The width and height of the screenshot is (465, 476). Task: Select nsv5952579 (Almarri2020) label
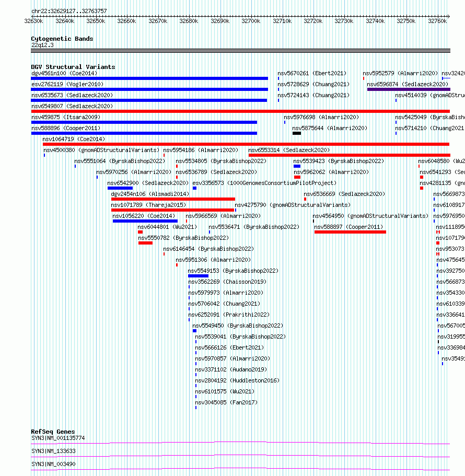point(400,73)
